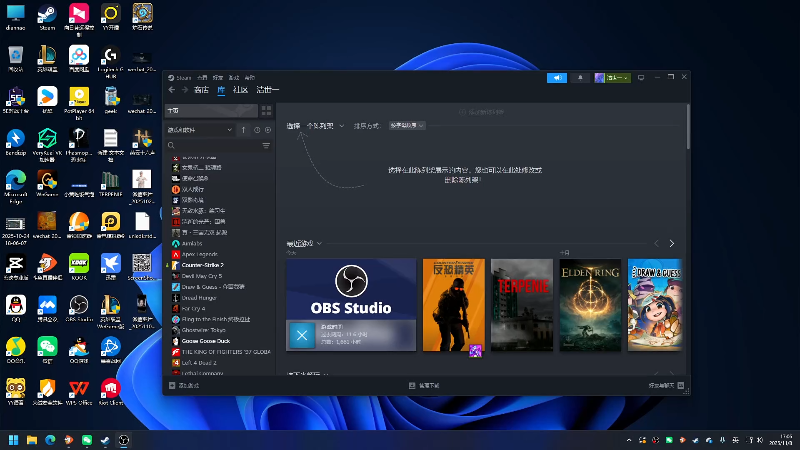This screenshot has width=800, height=450.
Task: Collapse the recent games section chevron
Action: tap(319, 243)
